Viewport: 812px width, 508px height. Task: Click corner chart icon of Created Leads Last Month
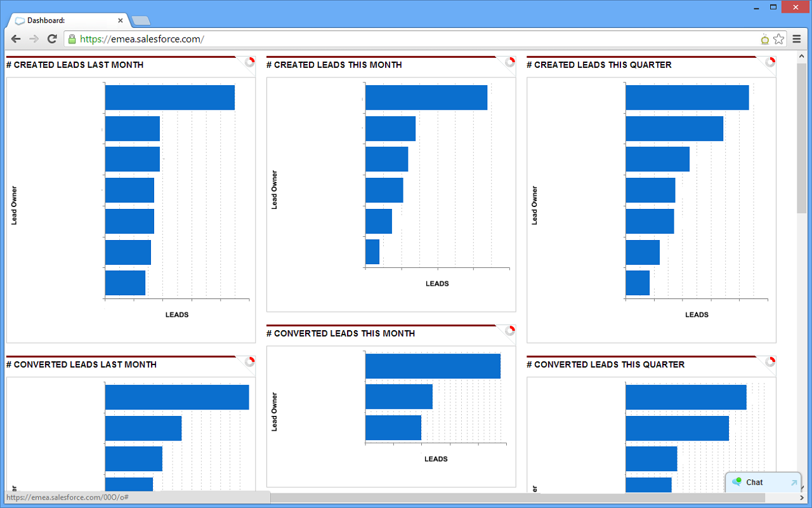[250, 62]
